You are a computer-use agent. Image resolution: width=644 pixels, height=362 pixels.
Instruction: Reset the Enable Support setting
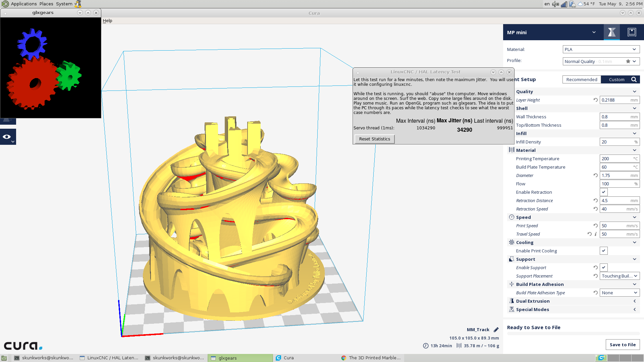click(x=595, y=267)
